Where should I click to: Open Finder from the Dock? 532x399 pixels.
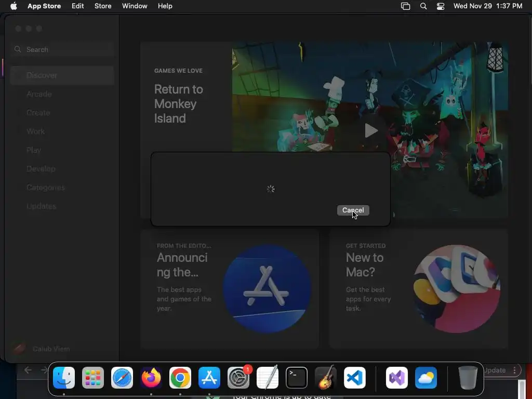[x=64, y=378]
